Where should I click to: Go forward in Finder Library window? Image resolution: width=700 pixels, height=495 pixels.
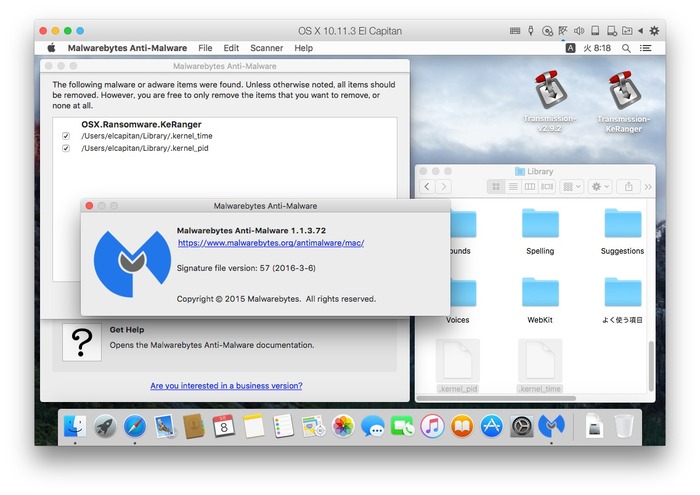444,186
